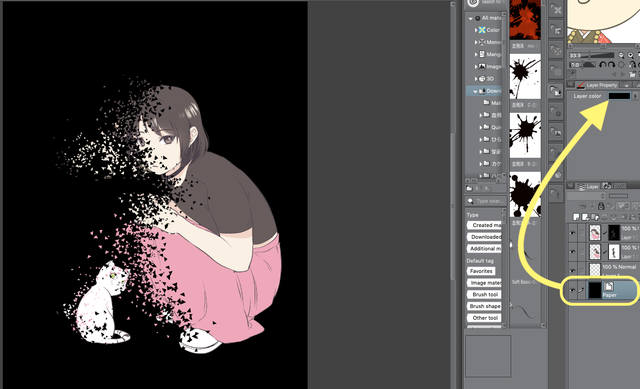Select the second black ink splatter material
The width and height of the screenshot is (640, 389).
click(x=525, y=136)
